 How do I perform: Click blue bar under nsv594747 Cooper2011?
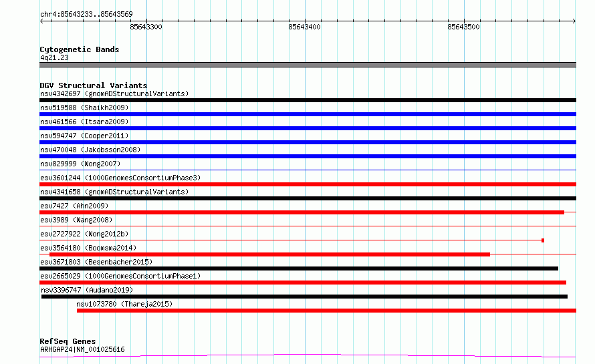click(x=308, y=142)
